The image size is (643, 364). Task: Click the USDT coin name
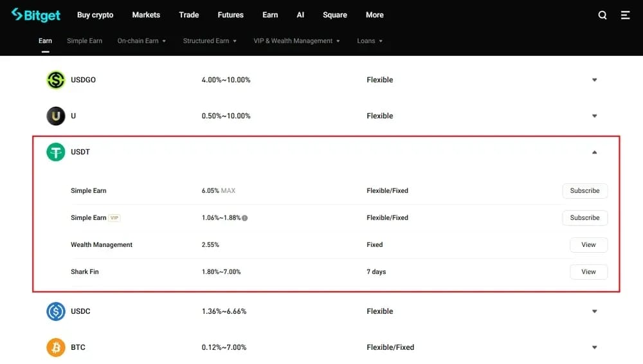[80, 152]
